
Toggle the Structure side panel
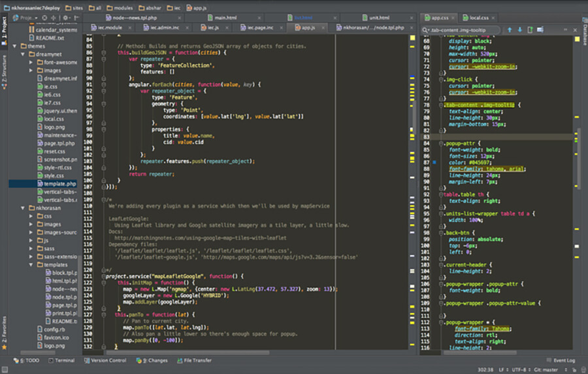(4, 72)
